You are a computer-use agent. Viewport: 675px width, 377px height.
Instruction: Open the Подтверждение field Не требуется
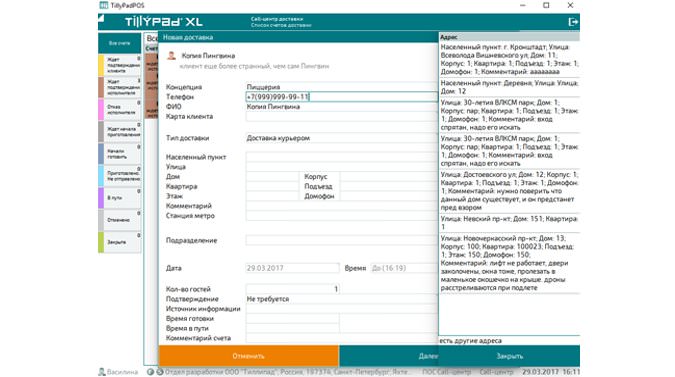point(342,299)
